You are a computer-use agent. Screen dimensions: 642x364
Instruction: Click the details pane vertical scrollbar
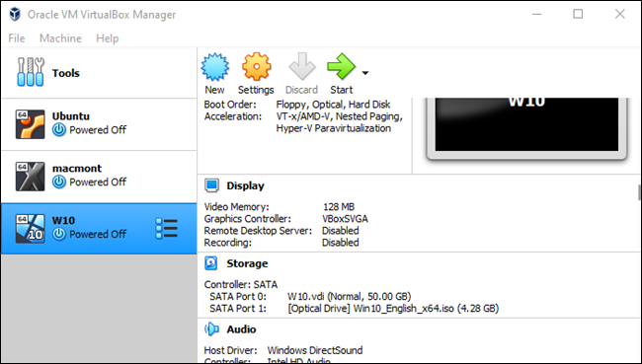(x=639, y=192)
